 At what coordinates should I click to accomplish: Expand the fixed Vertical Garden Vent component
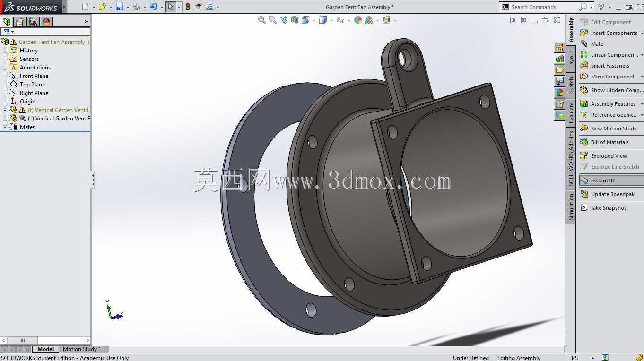click(5, 110)
